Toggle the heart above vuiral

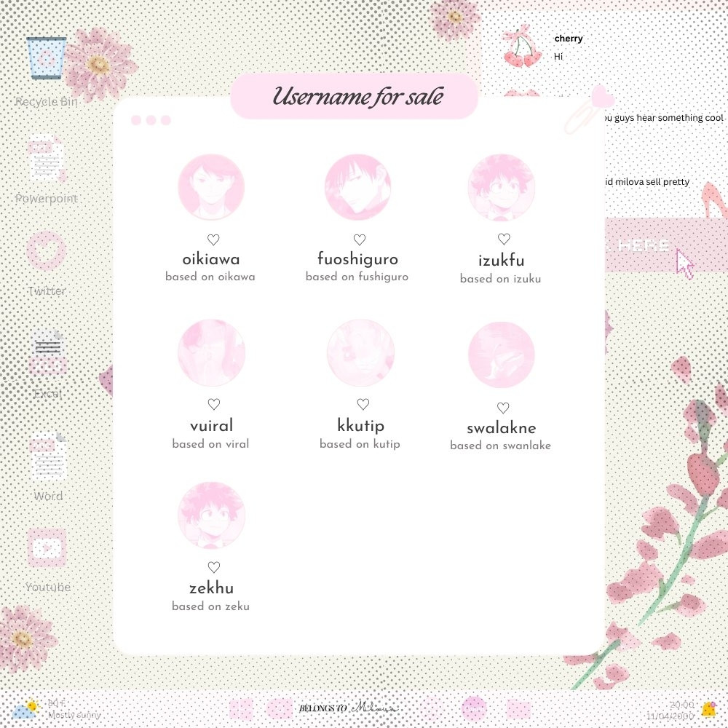[x=213, y=404]
